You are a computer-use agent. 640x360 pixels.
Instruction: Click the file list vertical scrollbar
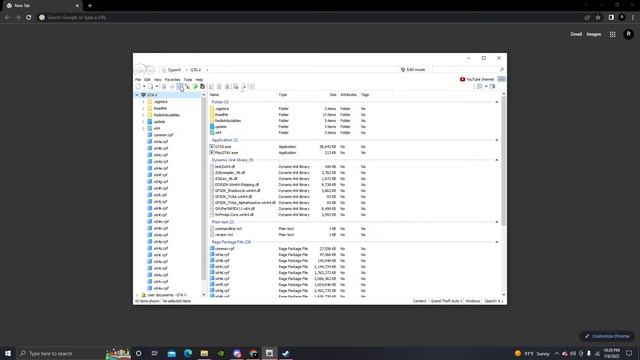pyautogui.click(x=503, y=161)
